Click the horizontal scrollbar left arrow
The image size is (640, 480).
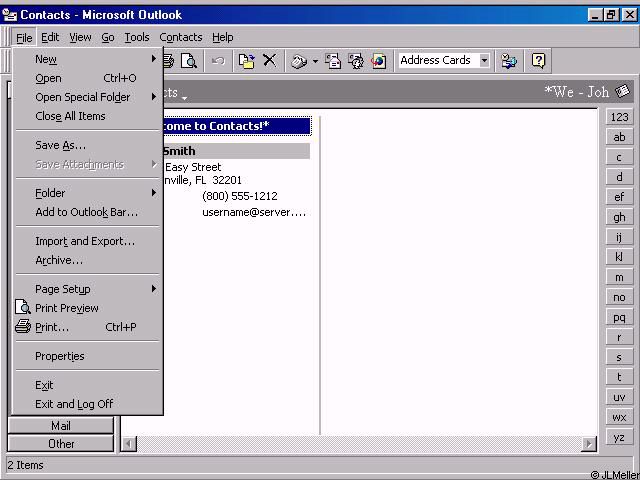tap(129, 444)
